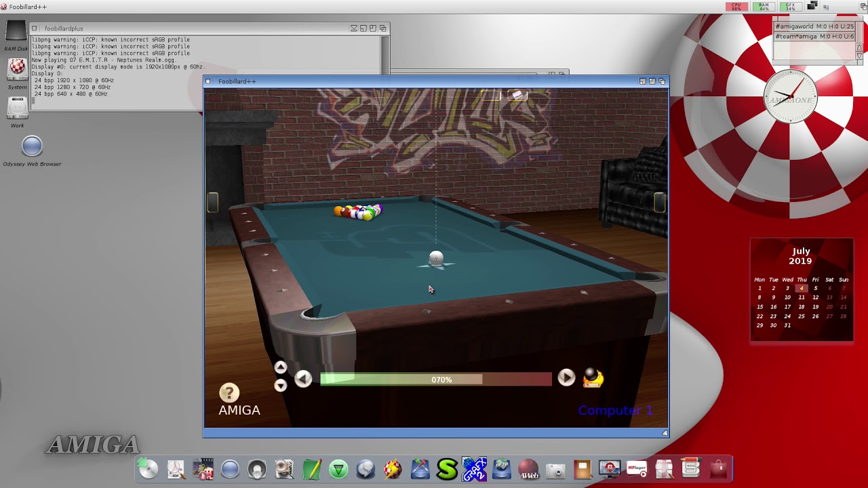
Task: Open the brown notebook icon in the dock
Action: [583, 469]
